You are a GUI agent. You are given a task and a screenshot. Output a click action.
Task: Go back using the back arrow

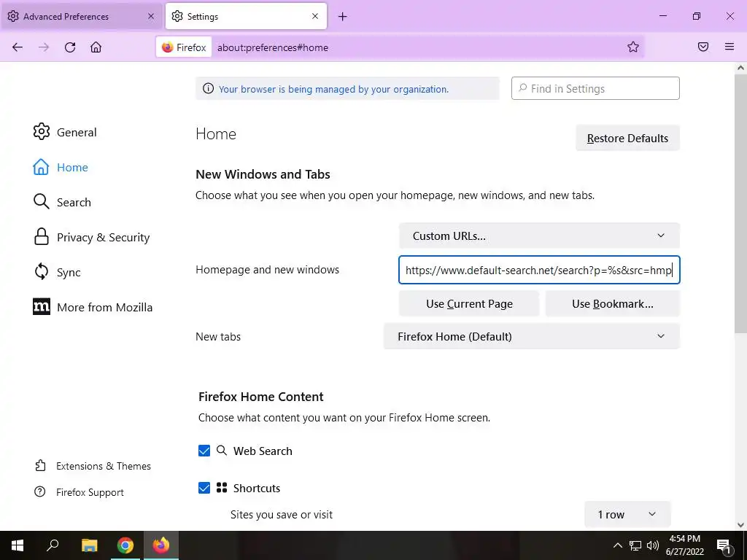(x=18, y=47)
